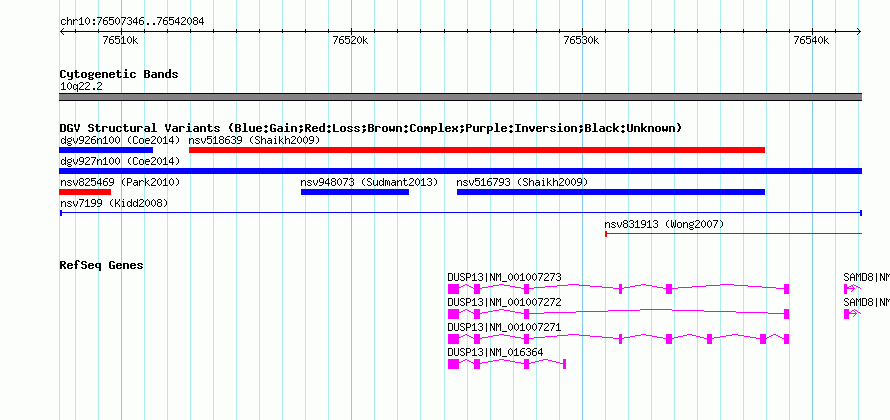Click the first exon of DUSP13 NM_016364

pos(453,364)
